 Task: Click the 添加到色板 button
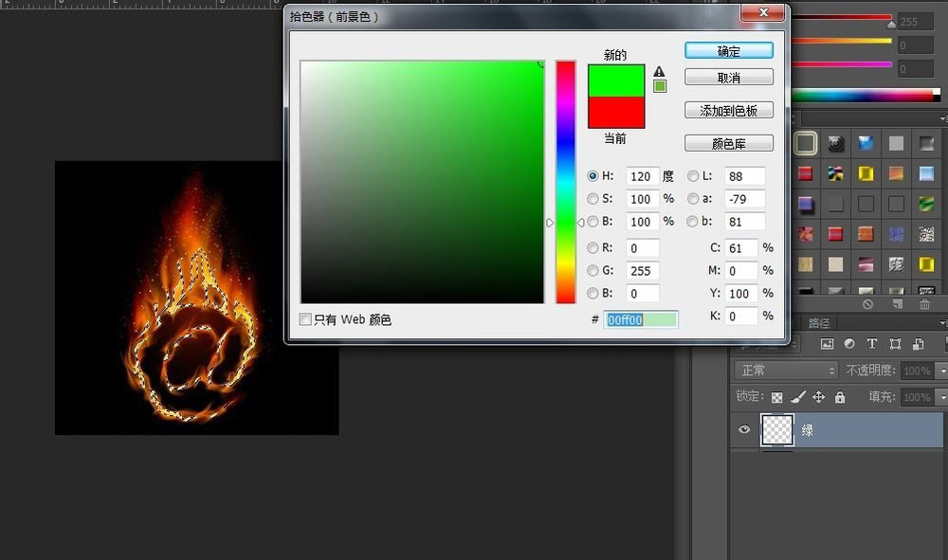pyautogui.click(x=728, y=111)
